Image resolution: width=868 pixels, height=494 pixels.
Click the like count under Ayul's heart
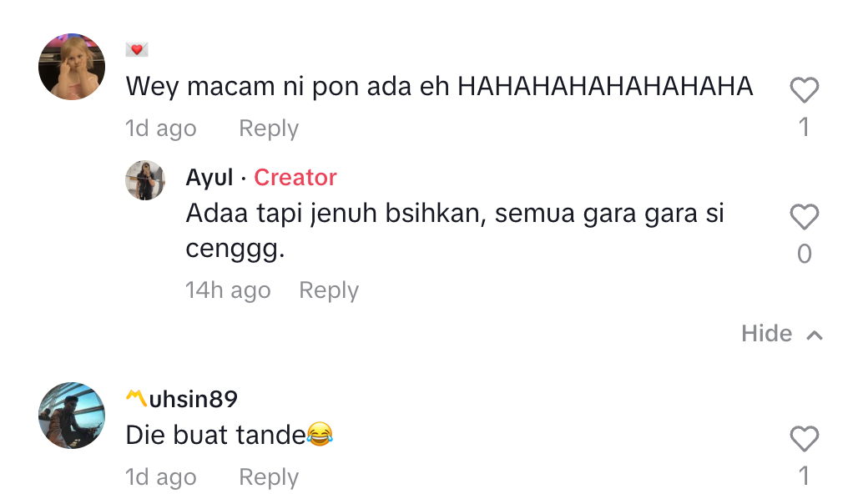coord(804,254)
